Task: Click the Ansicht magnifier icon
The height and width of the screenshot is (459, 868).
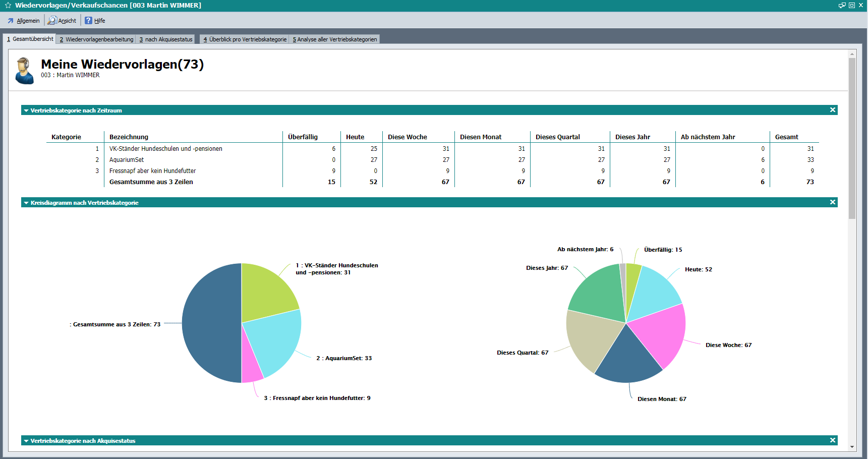Action: pyautogui.click(x=52, y=21)
